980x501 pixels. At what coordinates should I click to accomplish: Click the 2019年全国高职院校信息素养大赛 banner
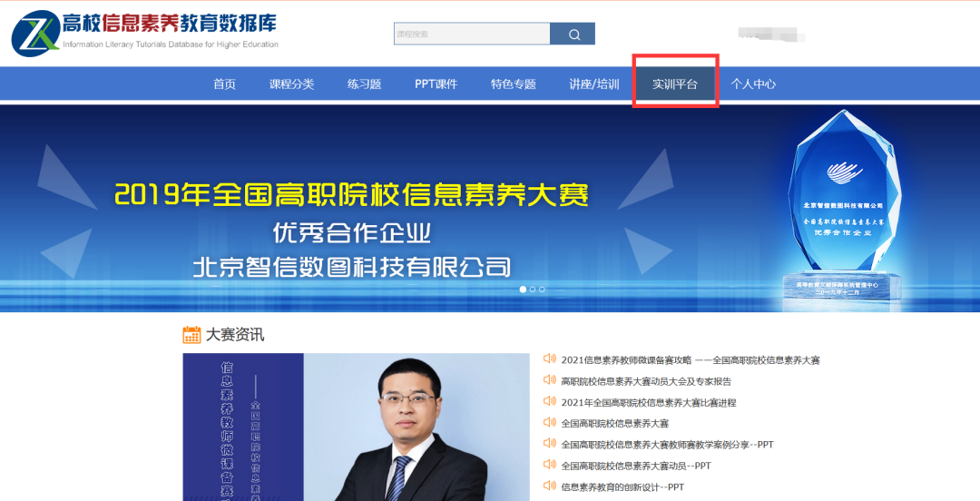point(490,208)
